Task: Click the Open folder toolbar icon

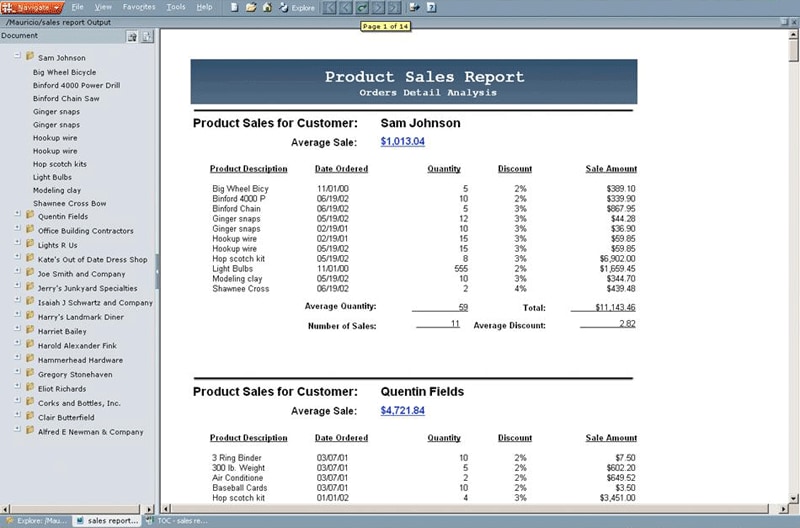Action: click(251, 8)
